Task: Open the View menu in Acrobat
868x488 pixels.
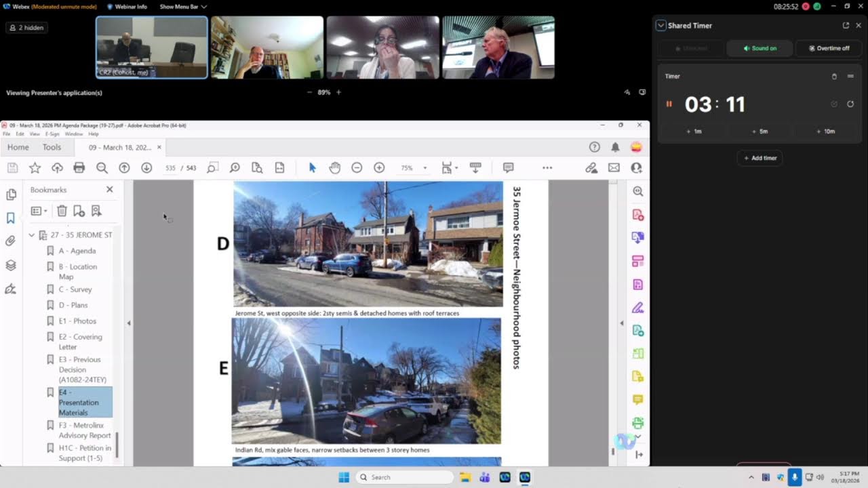Action: (35, 134)
